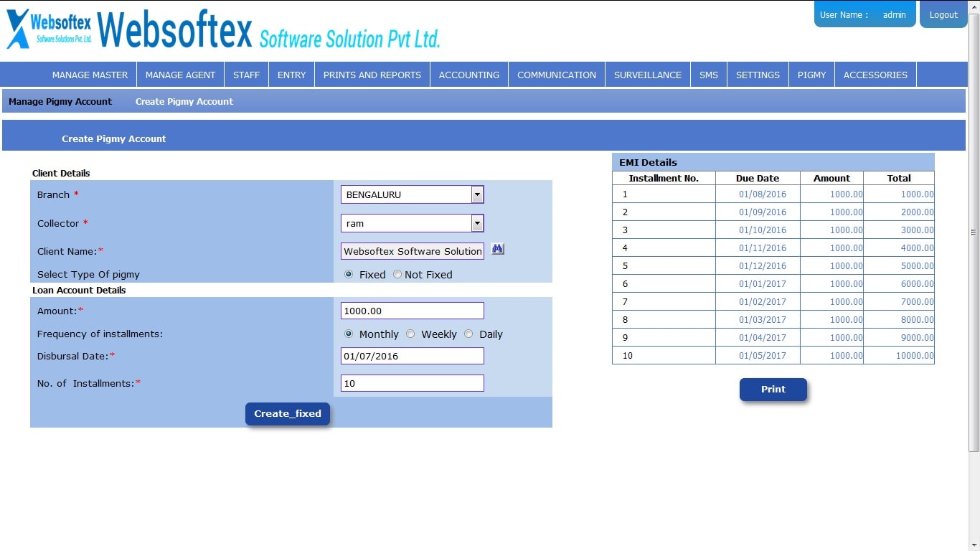Click installment number 3 cell
This screenshot has width=980, height=551.
[664, 230]
